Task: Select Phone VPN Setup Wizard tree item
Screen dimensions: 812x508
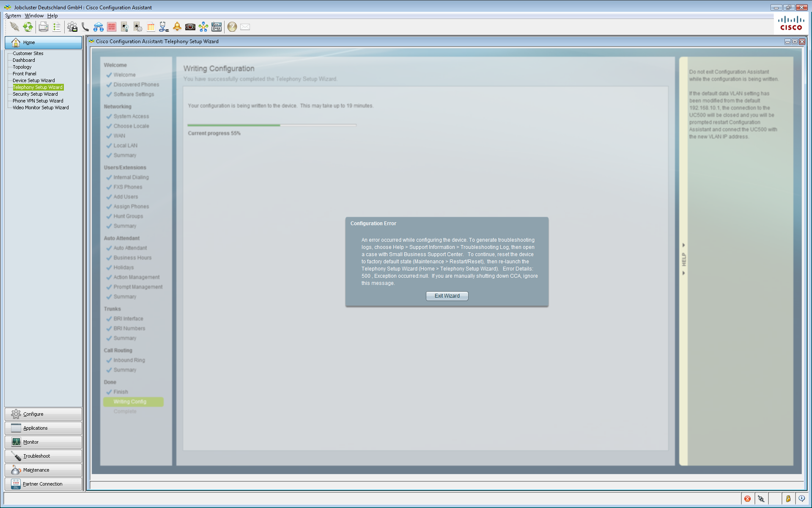Action: pos(38,101)
